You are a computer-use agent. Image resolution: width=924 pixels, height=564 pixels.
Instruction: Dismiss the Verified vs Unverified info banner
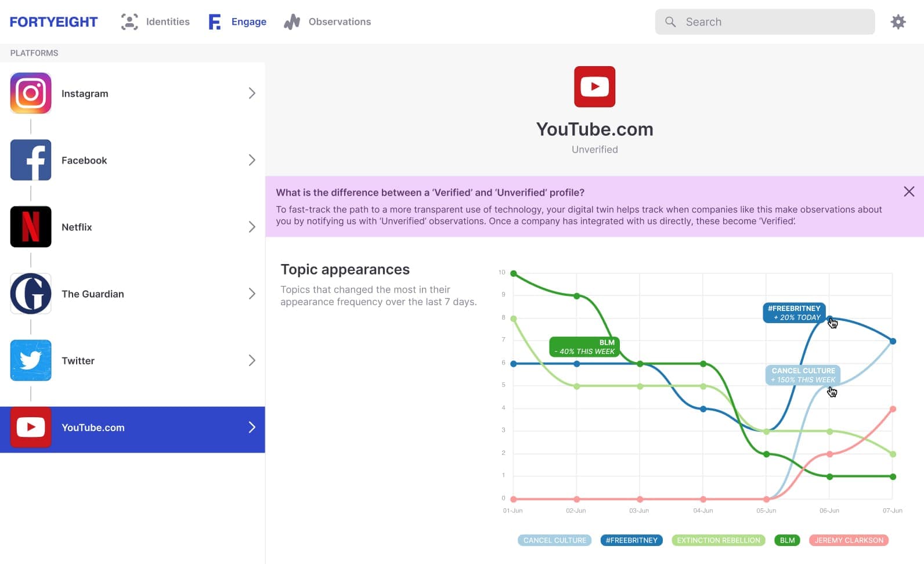click(909, 191)
